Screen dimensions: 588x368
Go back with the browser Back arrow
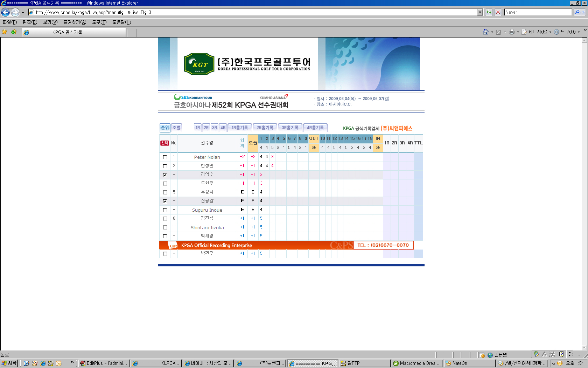coord(5,12)
